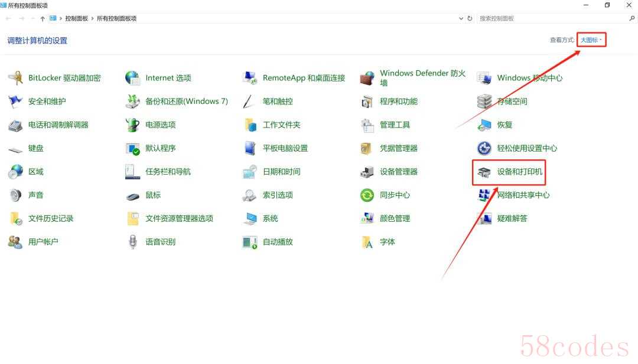Click the 设备管理器 icon
This screenshot has height=364, width=638.
coord(367,172)
